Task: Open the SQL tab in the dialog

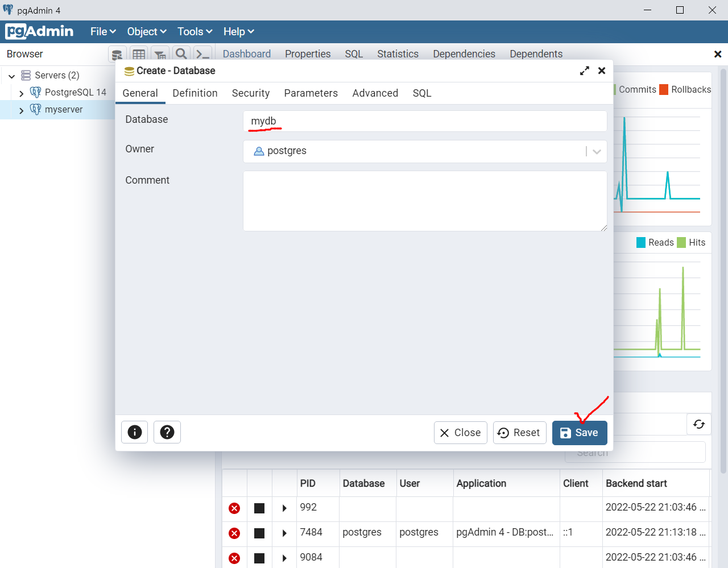Action: 422,93
